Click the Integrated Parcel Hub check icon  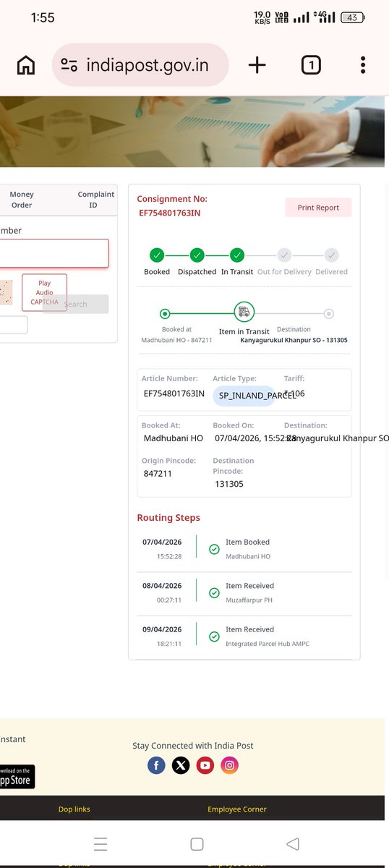tap(214, 637)
